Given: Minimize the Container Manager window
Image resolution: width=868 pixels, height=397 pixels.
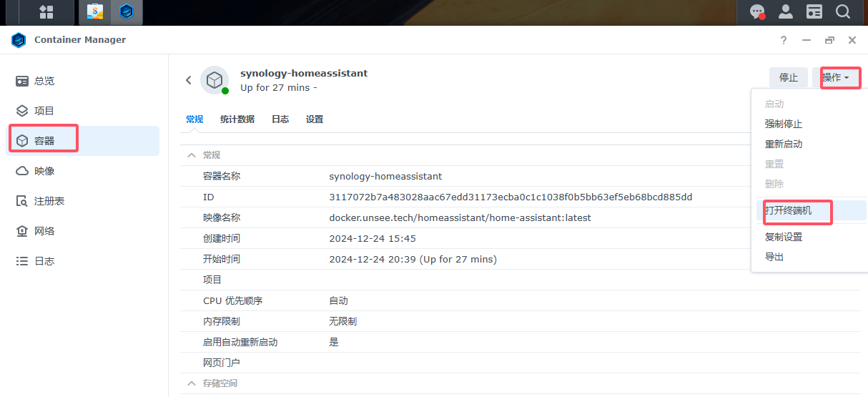Looking at the screenshot, I should (x=807, y=40).
